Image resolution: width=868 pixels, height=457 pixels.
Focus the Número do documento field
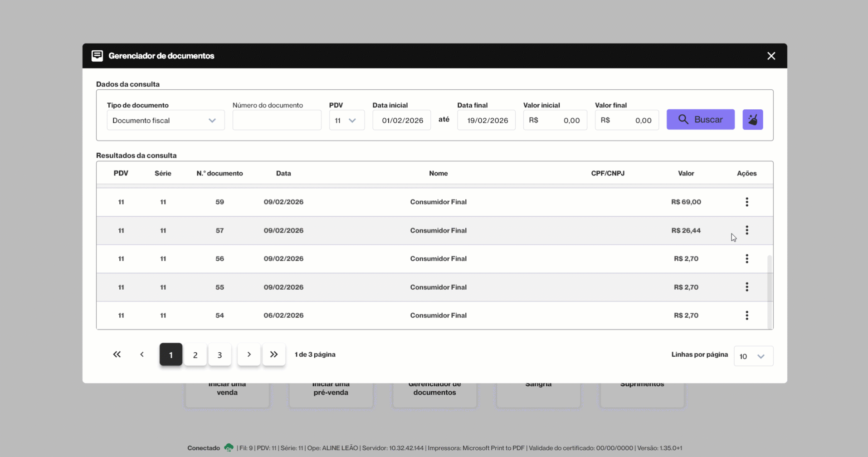277,121
